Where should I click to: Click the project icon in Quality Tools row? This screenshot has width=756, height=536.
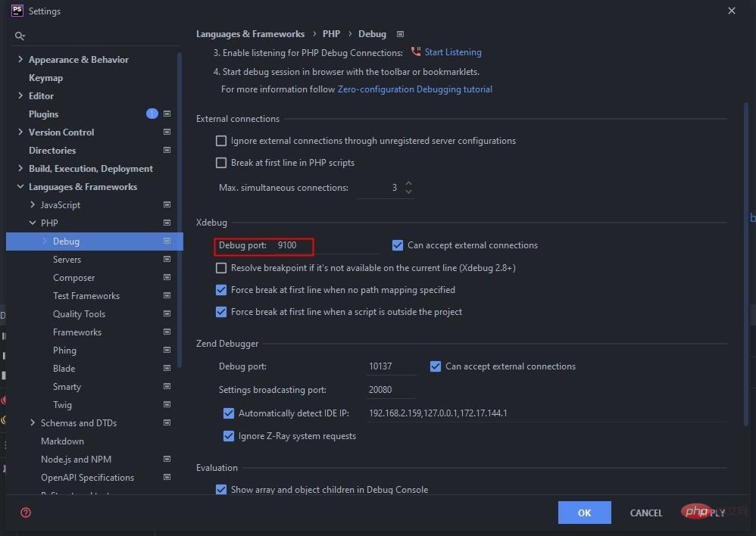tap(167, 313)
